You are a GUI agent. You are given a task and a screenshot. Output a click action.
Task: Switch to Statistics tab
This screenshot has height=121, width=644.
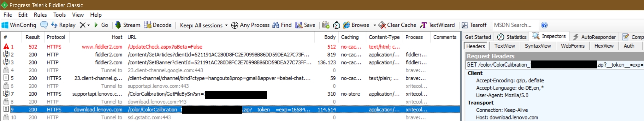[511, 37]
